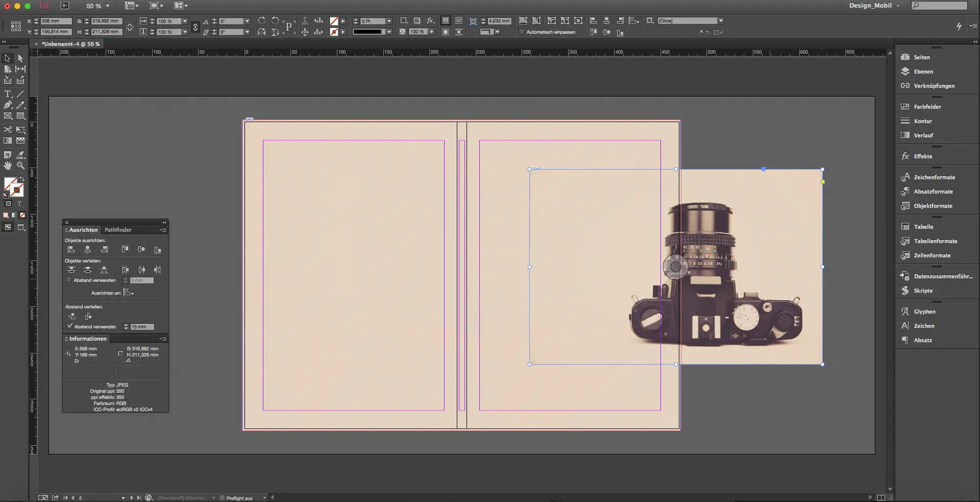Enable the Automatisch einpassen checkbox
980x502 pixels.
click(x=521, y=32)
